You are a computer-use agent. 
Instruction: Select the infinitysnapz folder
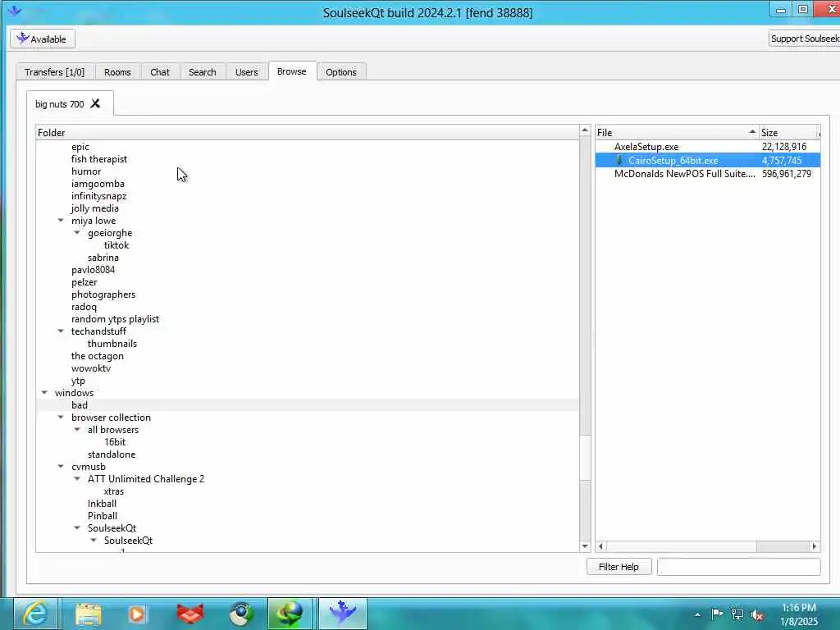point(99,196)
